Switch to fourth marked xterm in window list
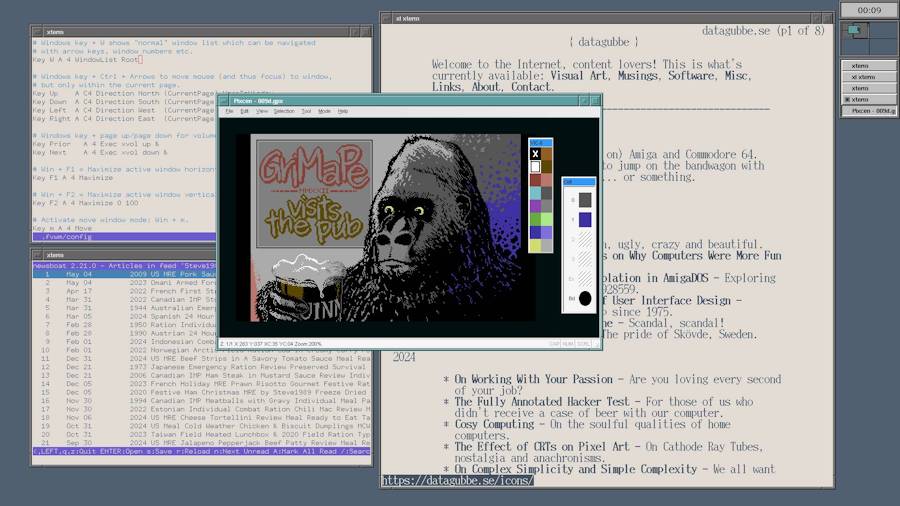This screenshot has height=506, width=900. pos(868,99)
